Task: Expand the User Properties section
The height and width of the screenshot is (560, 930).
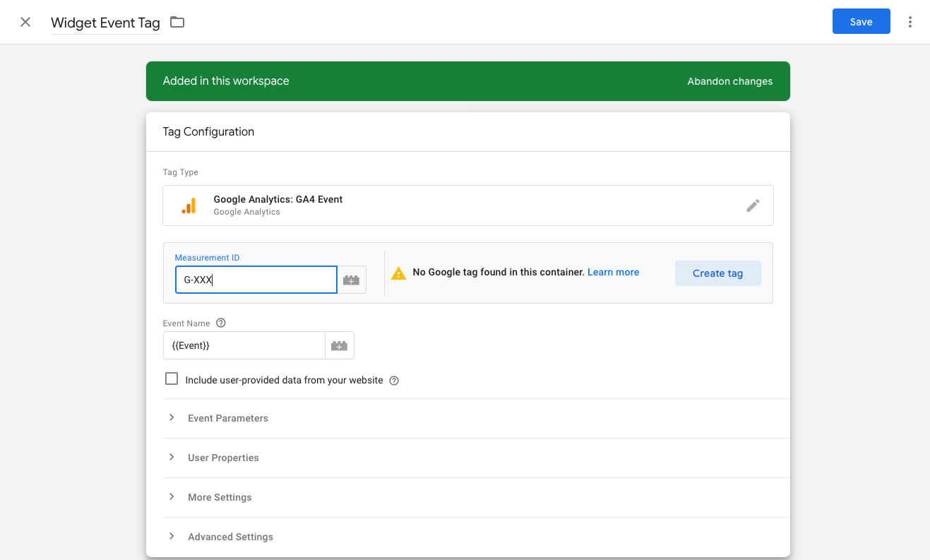Action: 223,458
